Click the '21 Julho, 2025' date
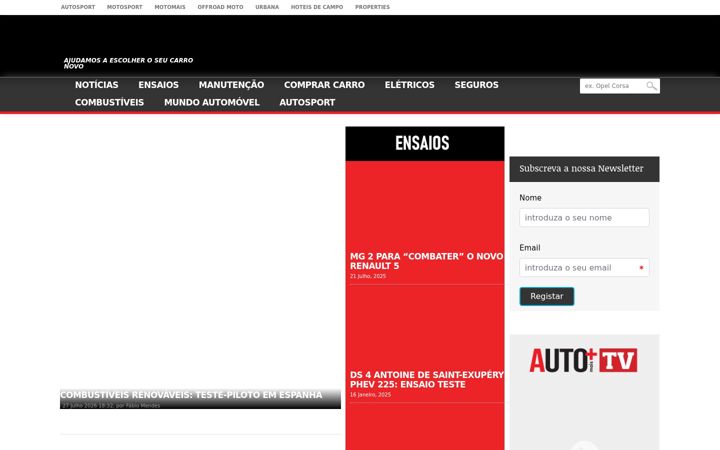Screen dimensions: 720x450 tap(368, 276)
